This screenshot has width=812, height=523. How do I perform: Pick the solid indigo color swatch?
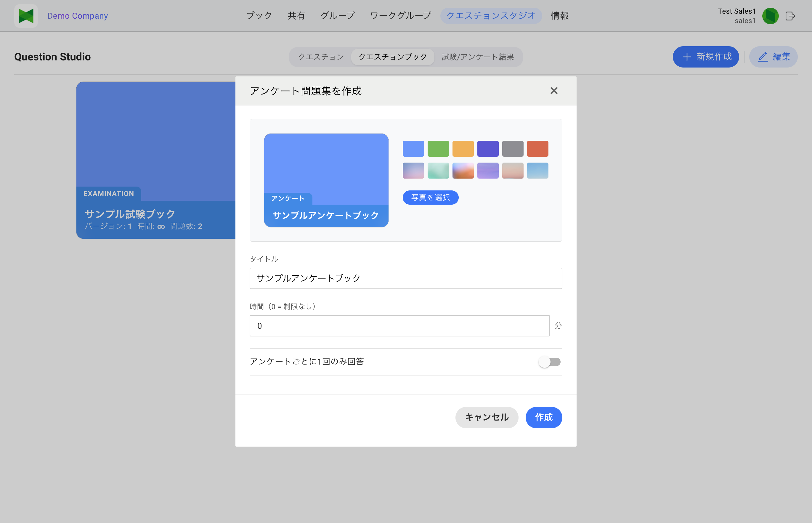coord(488,148)
